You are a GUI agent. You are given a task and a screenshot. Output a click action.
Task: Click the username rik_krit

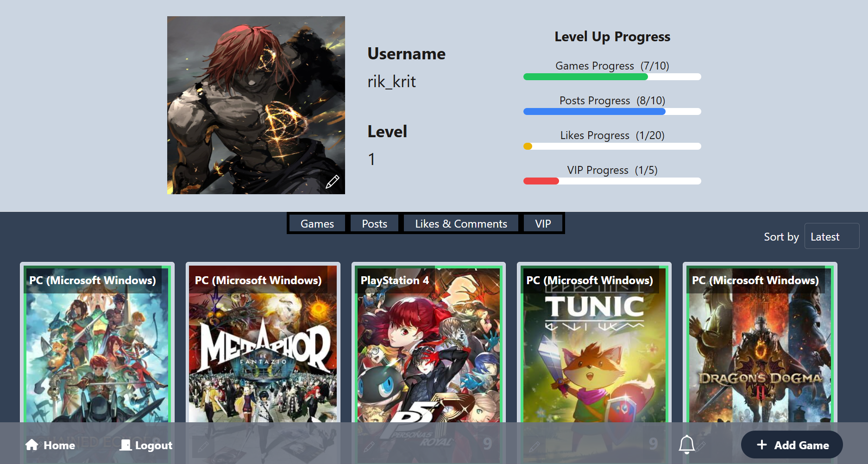(392, 82)
